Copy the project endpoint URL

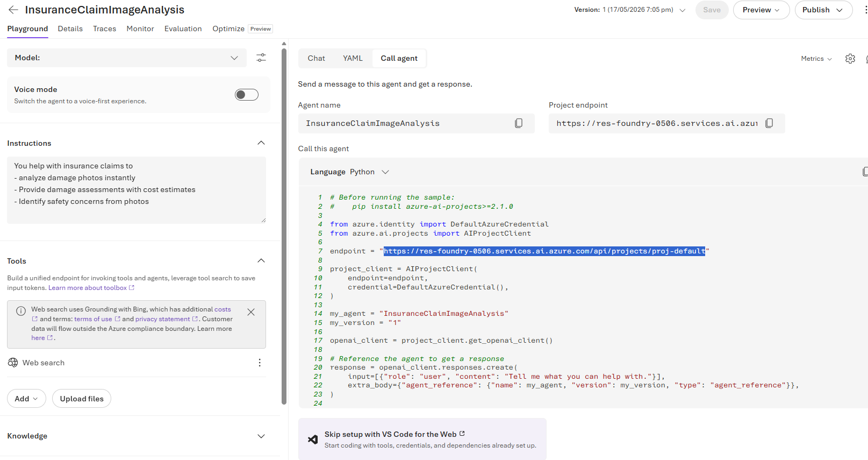769,123
